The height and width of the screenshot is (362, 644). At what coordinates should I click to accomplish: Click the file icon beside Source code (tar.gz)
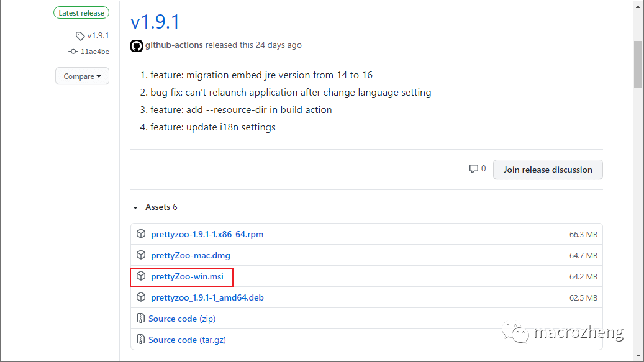coord(141,340)
